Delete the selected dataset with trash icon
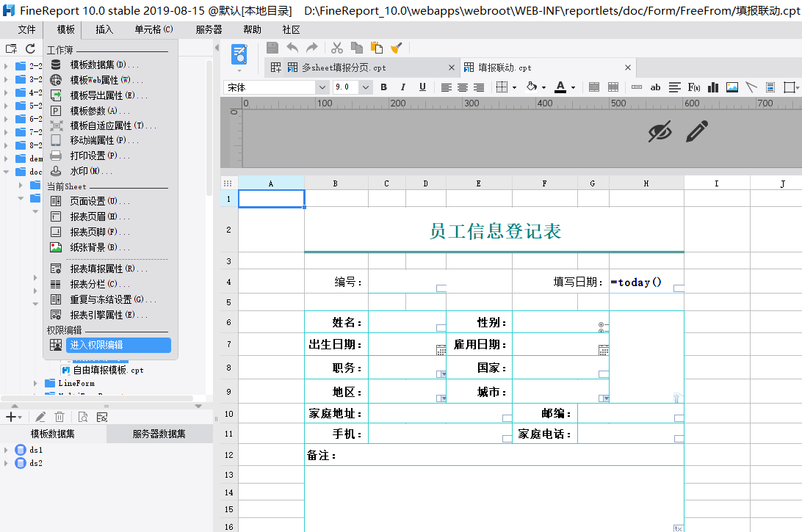Screen dimensions: 802x532 tap(59, 417)
